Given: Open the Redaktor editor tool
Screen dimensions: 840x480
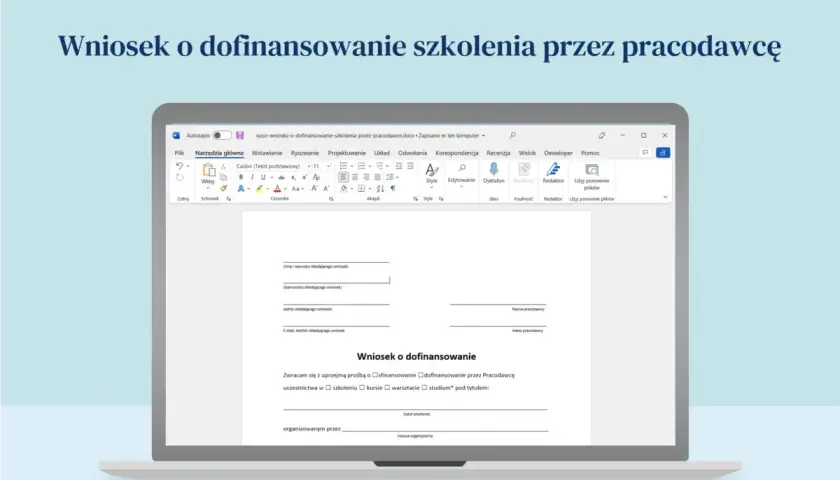Looking at the screenshot, I should 553,174.
